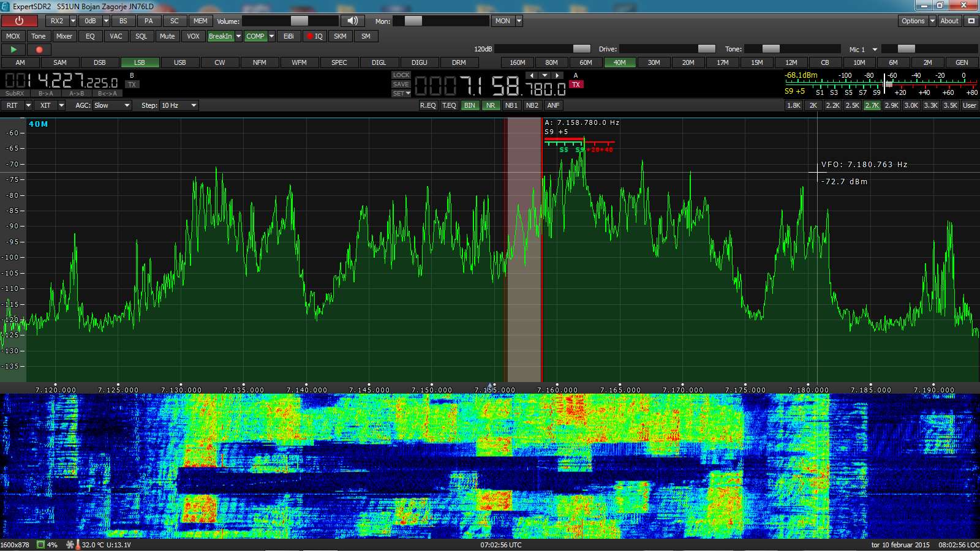980x551 pixels.
Task: Toggle the NB1 noise blanker
Action: pos(511,105)
